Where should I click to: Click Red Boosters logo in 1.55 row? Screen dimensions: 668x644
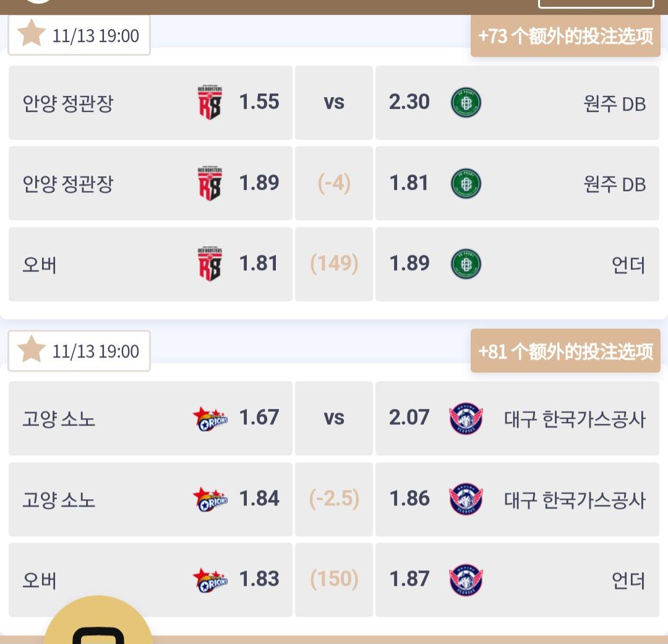coord(210,103)
